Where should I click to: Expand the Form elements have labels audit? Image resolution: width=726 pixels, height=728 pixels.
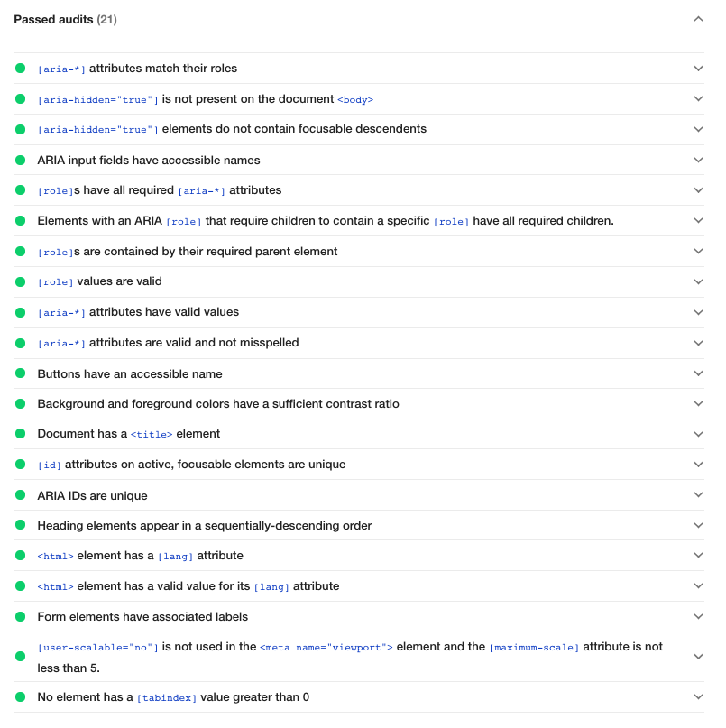(698, 616)
